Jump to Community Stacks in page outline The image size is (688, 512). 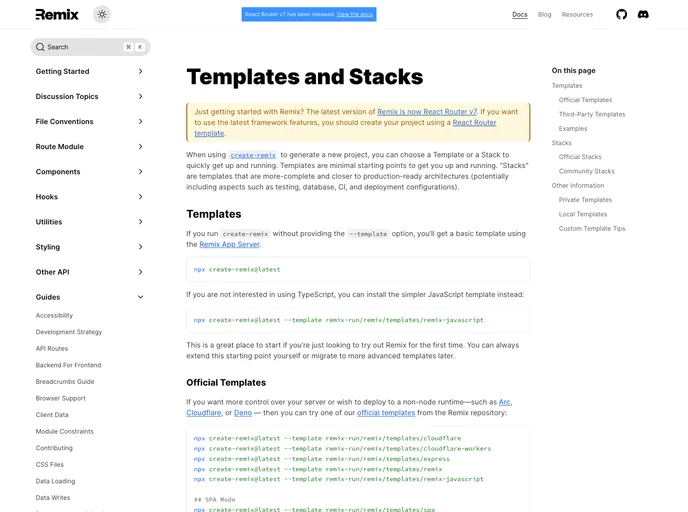pyautogui.click(x=586, y=171)
